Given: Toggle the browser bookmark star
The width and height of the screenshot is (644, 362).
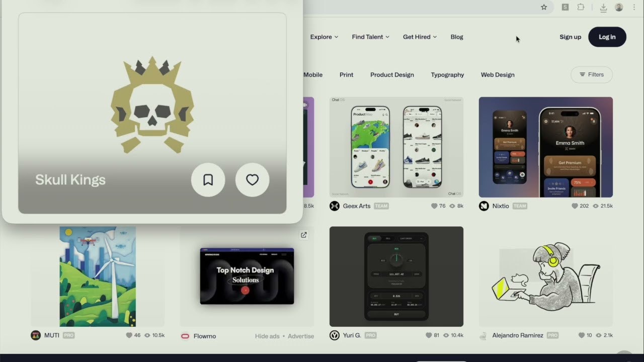Looking at the screenshot, I should pos(544,7).
